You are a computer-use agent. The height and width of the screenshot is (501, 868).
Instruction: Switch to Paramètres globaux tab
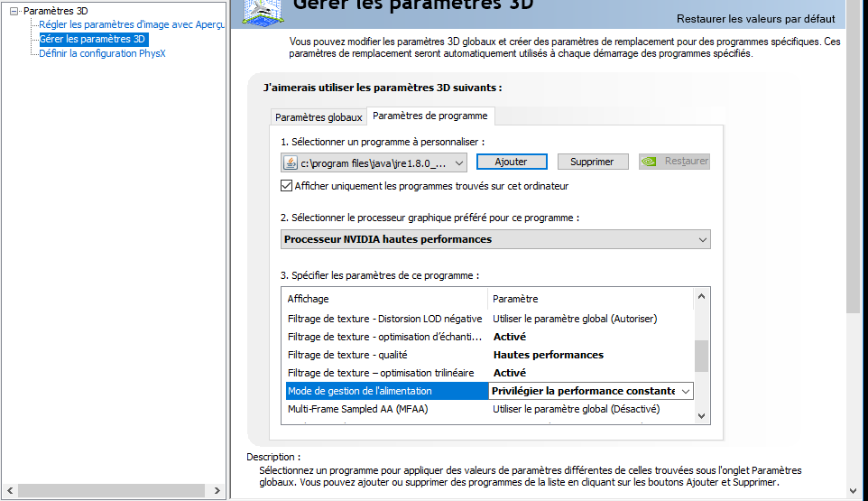[319, 117]
